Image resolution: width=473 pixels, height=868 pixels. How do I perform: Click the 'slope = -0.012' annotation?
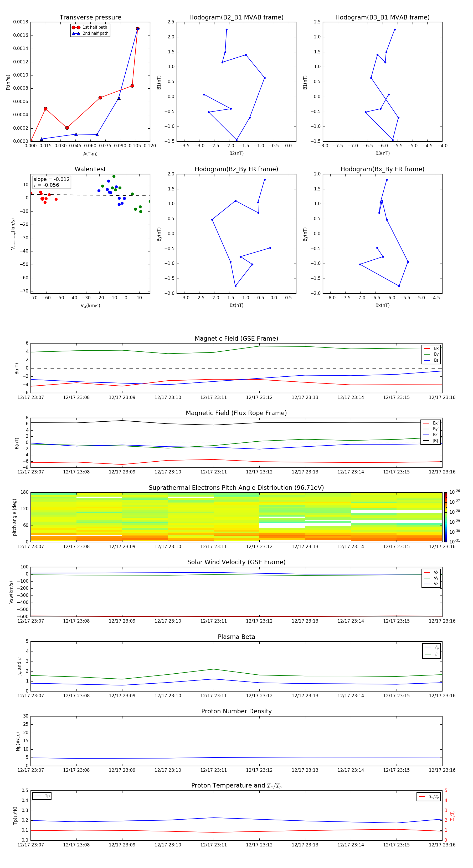(x=52, y=179)
